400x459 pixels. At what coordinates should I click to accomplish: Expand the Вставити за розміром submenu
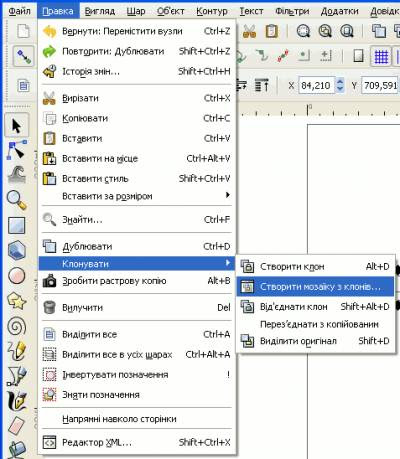136,196
